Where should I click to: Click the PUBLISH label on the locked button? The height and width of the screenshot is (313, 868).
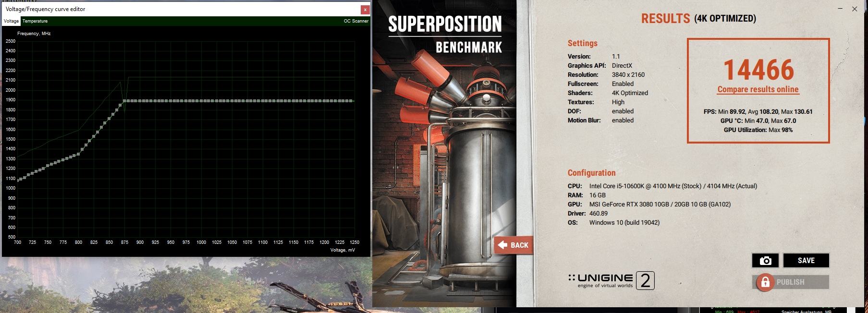(790, 282)
